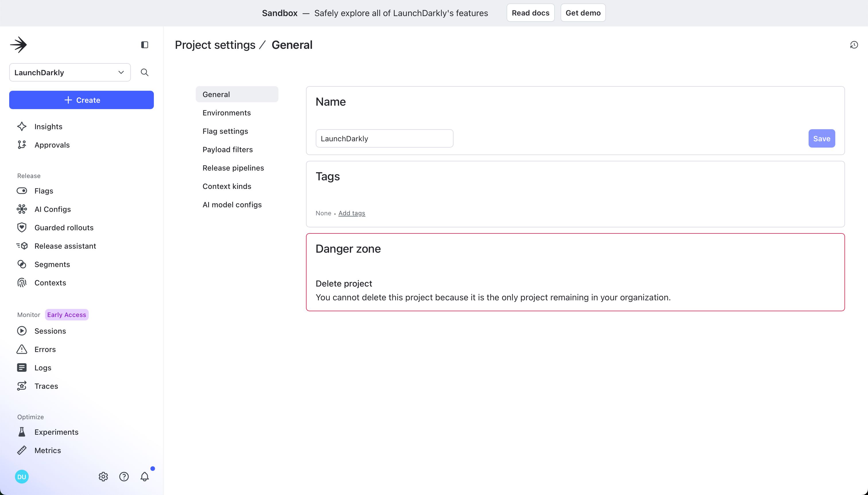Open the Context kinds tab
The width and height of the screenshot is (868, 495).
click(x=227, y=186)
